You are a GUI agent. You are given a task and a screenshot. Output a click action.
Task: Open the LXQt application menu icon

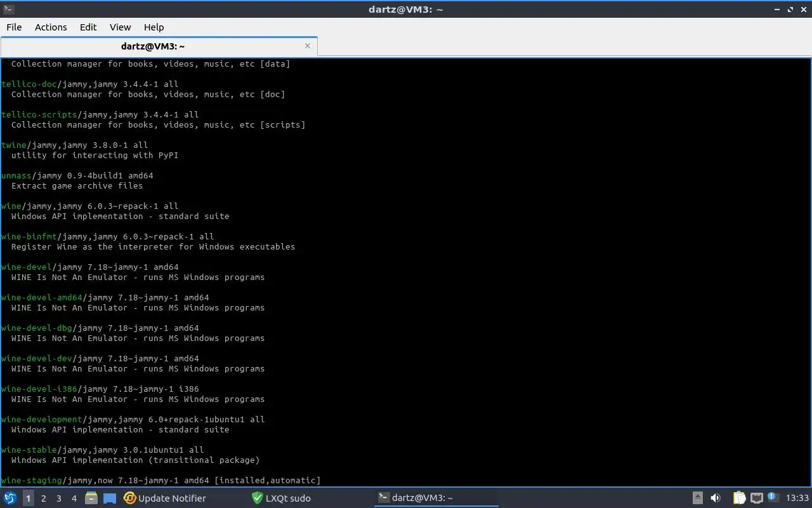[x=10, y=498]
